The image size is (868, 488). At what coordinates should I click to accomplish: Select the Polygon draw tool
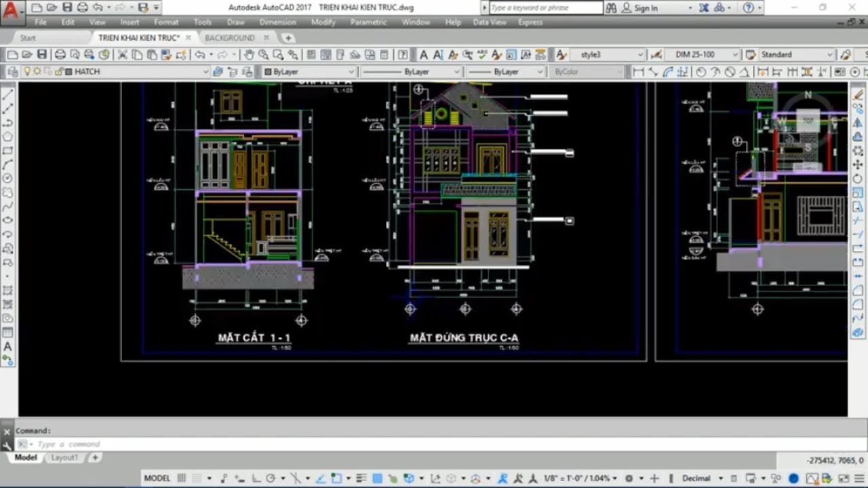pos(8,136)
